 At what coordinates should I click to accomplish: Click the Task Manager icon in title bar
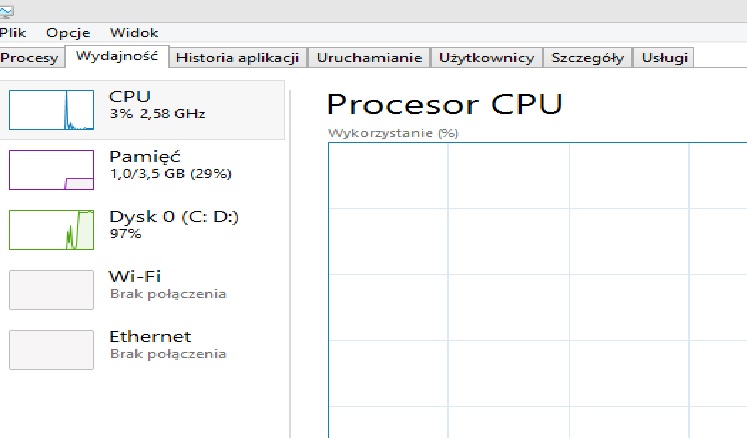(6, 11)
